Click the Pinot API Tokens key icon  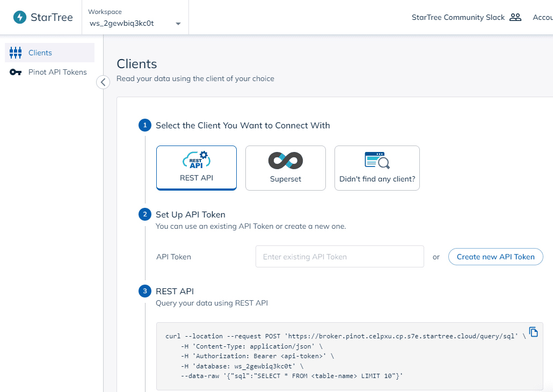click(x=16, y=72)
